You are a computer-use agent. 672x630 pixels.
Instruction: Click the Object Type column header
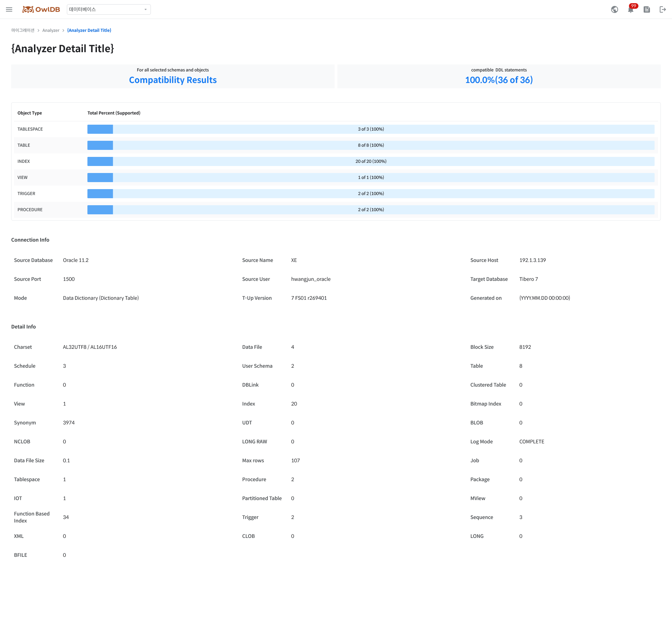coord(30,113)
